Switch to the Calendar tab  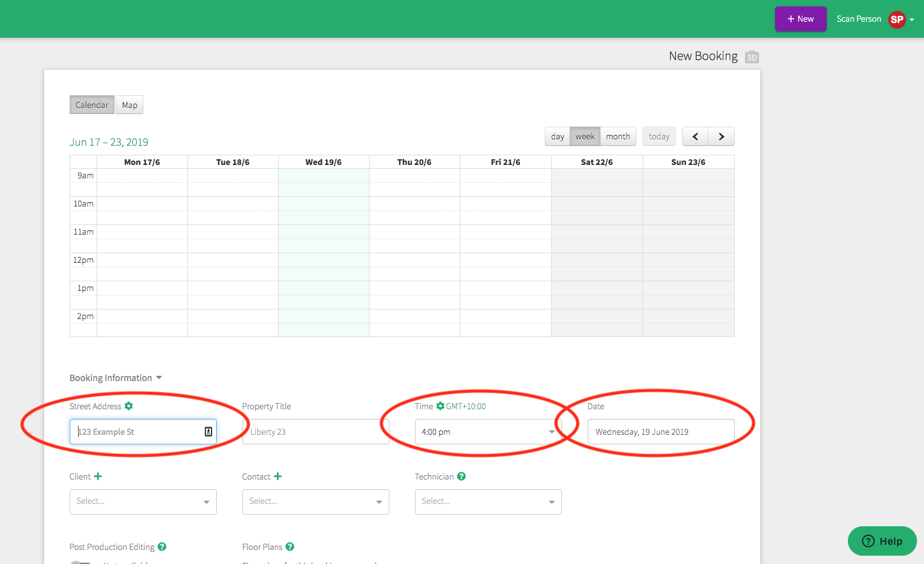click(92, 105)
